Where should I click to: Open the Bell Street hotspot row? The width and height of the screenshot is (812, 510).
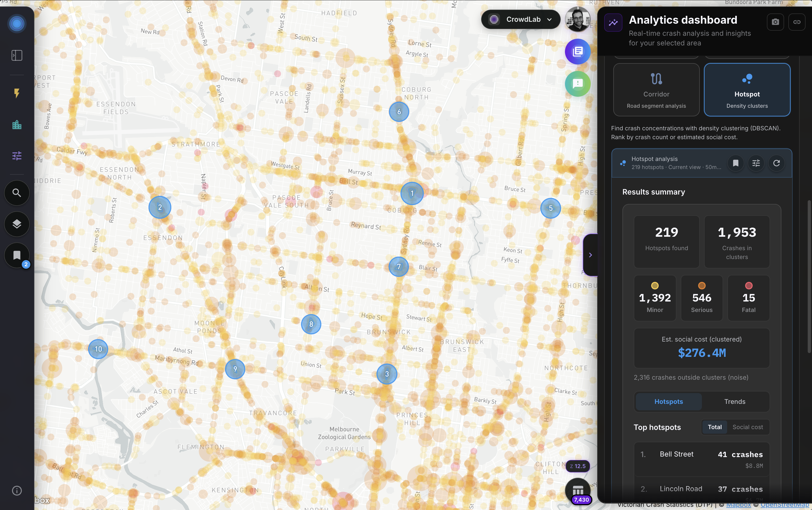pos(701,459)
